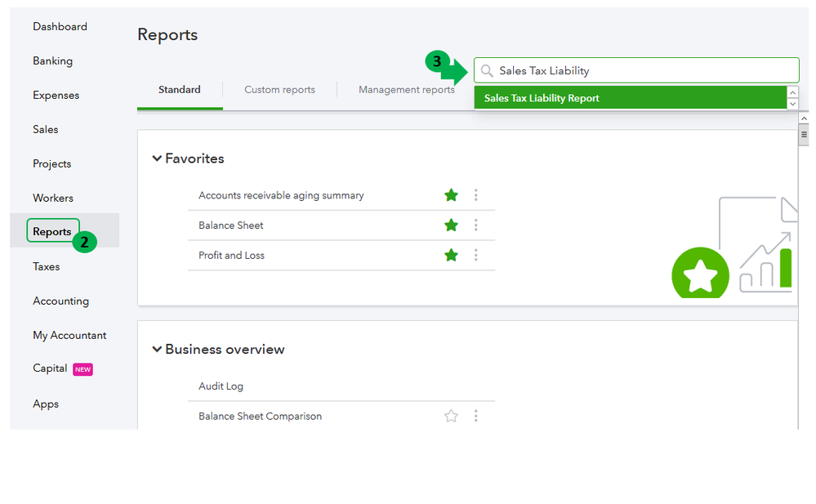
Task: Open more options for Profit and Loss
Action: point(476,256)
